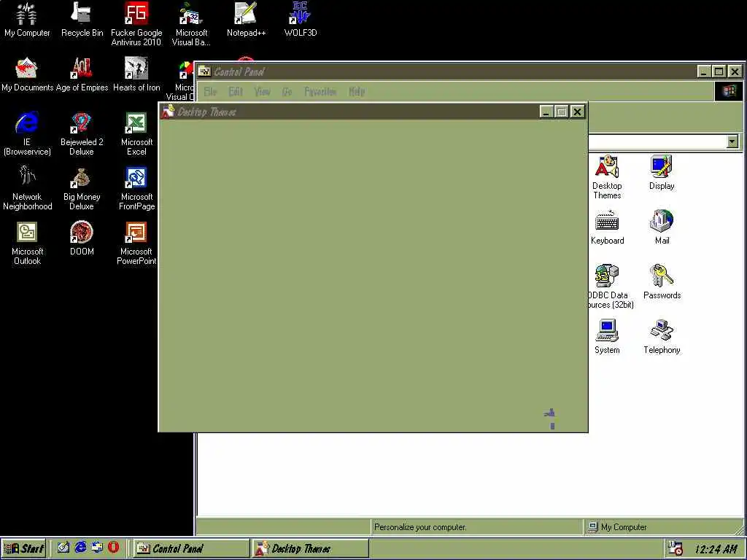Open the View menu in Control Panel
Screen dimensions: 747x560
262,91
